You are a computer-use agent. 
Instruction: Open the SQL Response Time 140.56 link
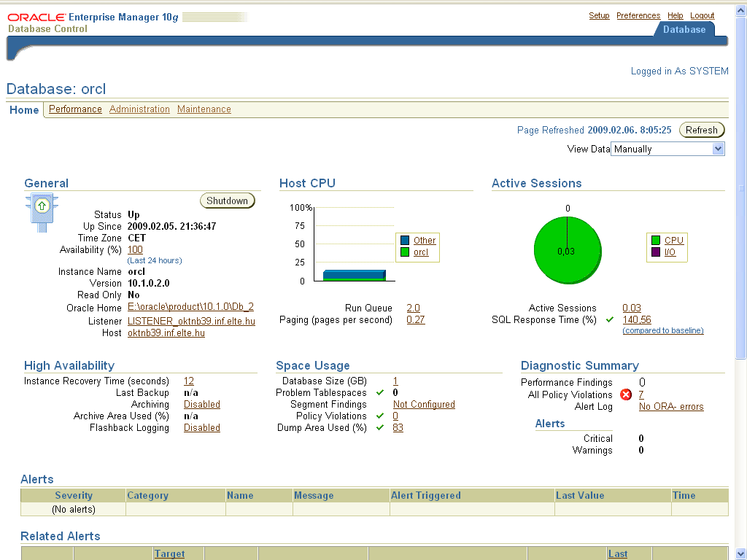(x=636, y=320)
